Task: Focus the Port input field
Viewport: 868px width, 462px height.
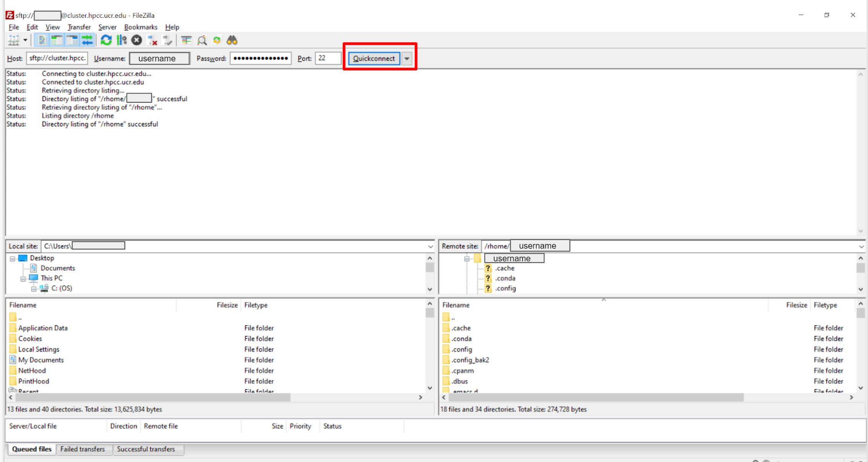Action: [328, 58]
